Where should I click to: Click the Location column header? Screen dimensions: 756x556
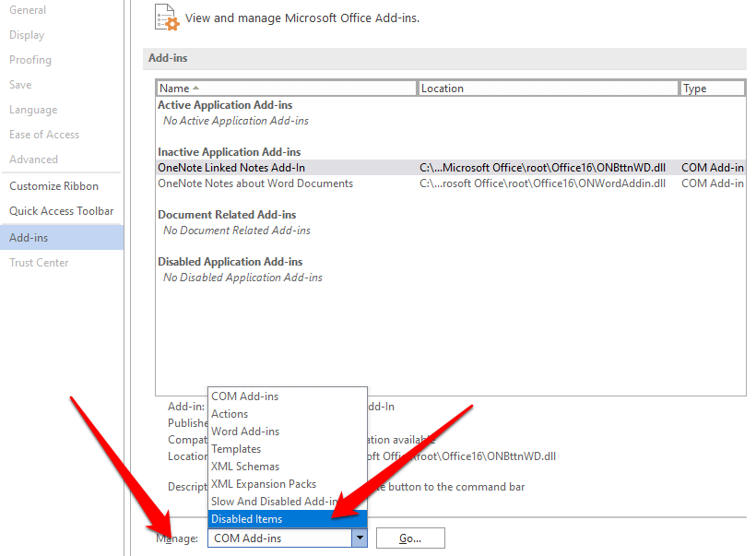pos(549,89)
